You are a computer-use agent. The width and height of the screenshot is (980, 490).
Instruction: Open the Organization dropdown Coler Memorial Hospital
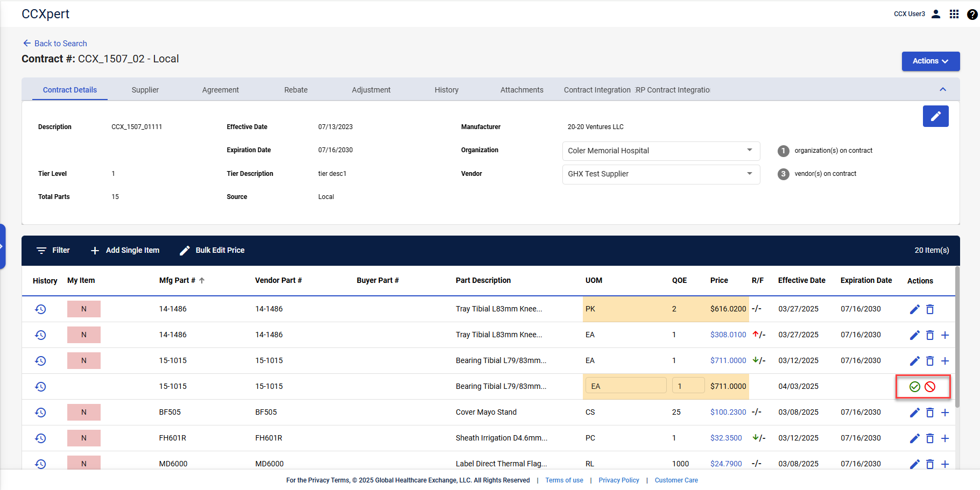pyautogui.click(x=661, y=151)
